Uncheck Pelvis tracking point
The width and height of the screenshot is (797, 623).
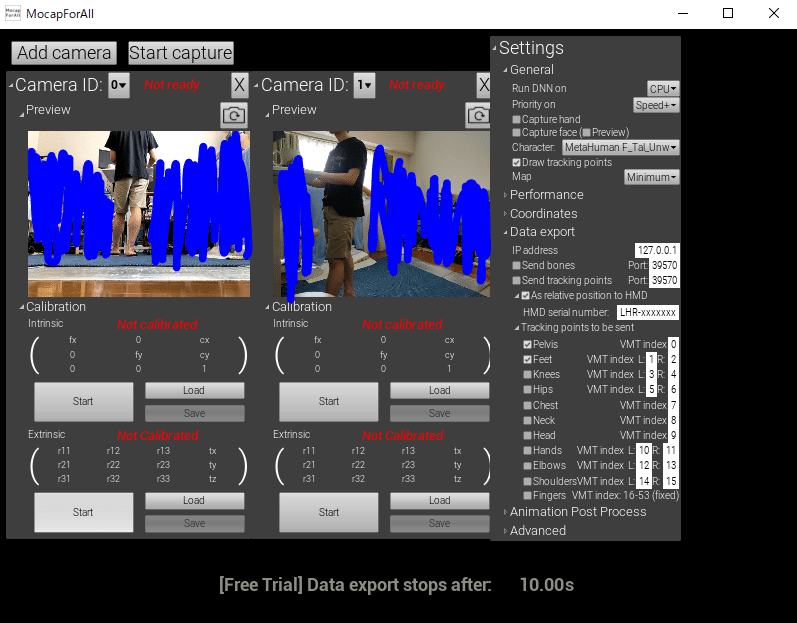pos(528,345)
